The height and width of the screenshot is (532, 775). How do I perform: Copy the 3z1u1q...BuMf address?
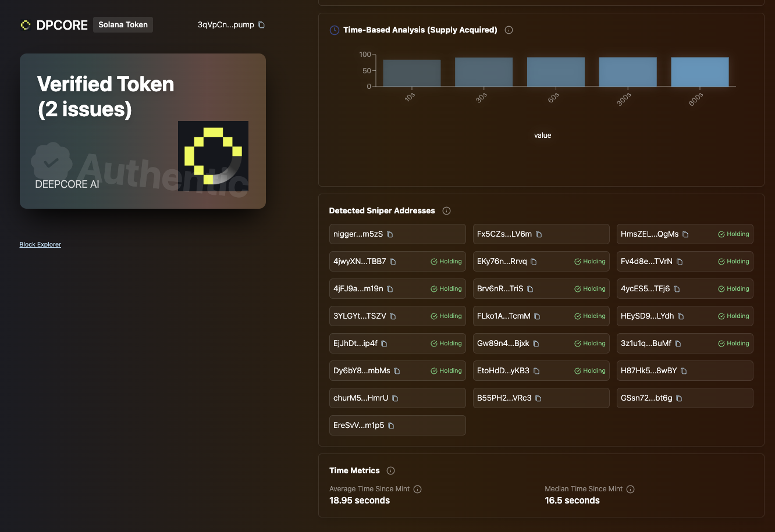coord(678,344)
